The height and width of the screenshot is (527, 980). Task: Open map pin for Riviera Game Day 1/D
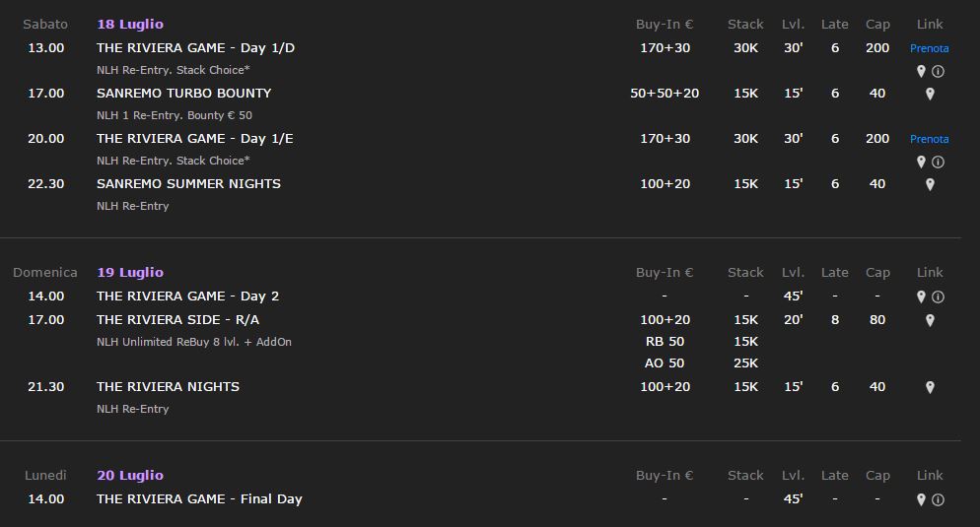pyautogui.click(x=921, y=71)
